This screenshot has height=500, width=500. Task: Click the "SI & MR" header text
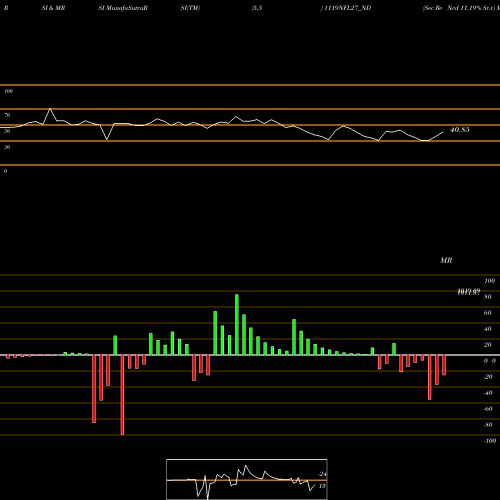pos(53,8)
